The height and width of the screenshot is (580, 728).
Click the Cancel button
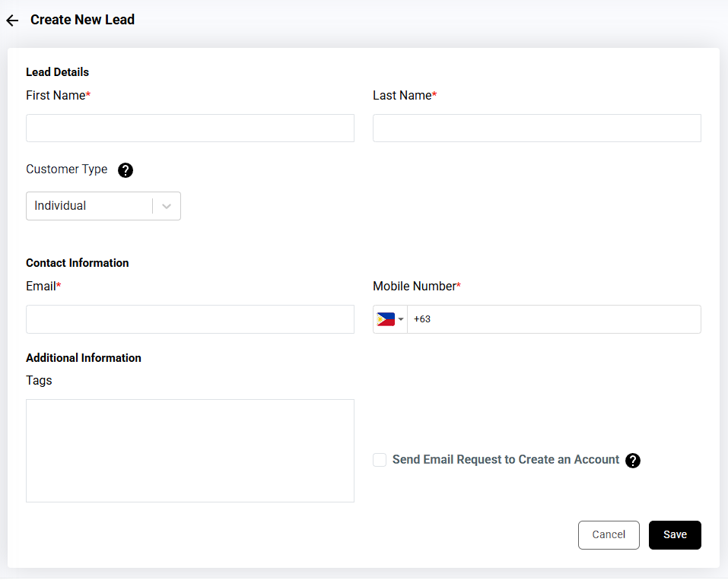tap(609, 534)
